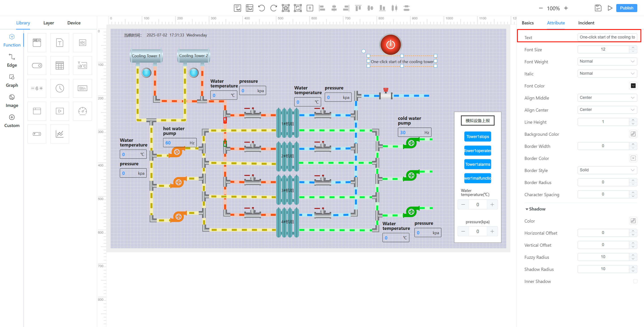Click the redo arrow icon
The image size is (644, 327).
tap(273, 8)
